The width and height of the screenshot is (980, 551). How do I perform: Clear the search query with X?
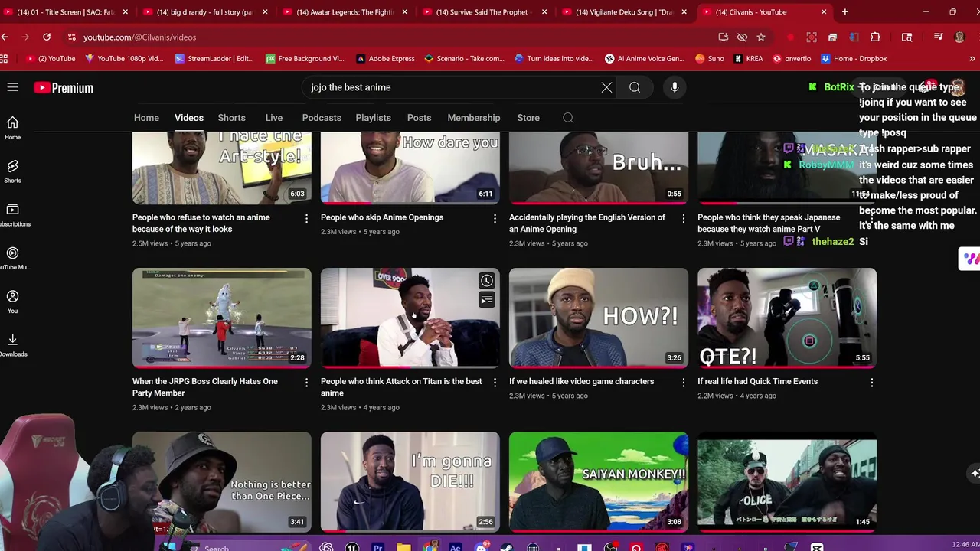tap(606, 87)
